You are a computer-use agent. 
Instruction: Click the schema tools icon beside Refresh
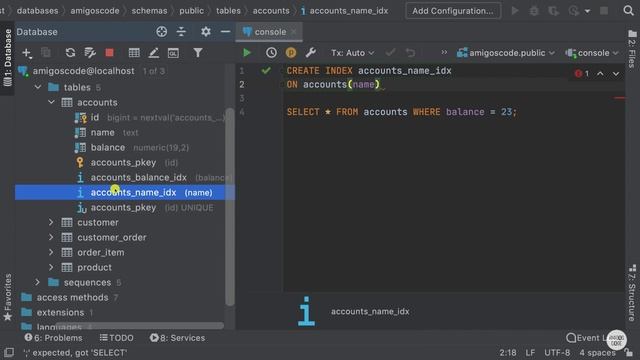(90, 53)
